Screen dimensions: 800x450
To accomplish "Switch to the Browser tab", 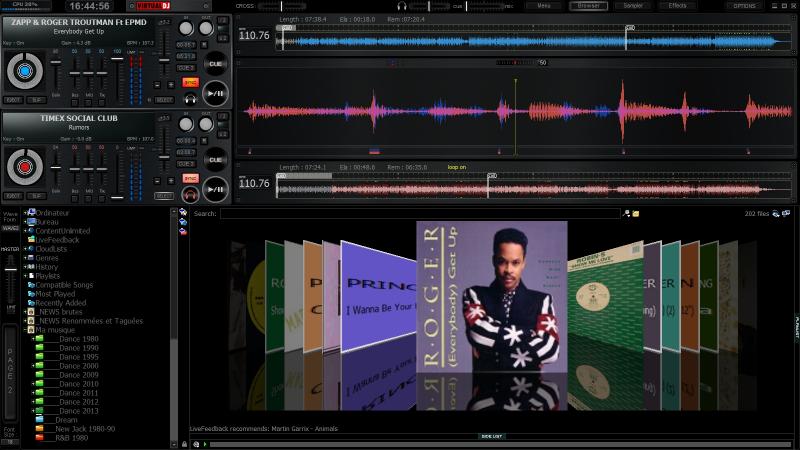I will pos(588,6).
